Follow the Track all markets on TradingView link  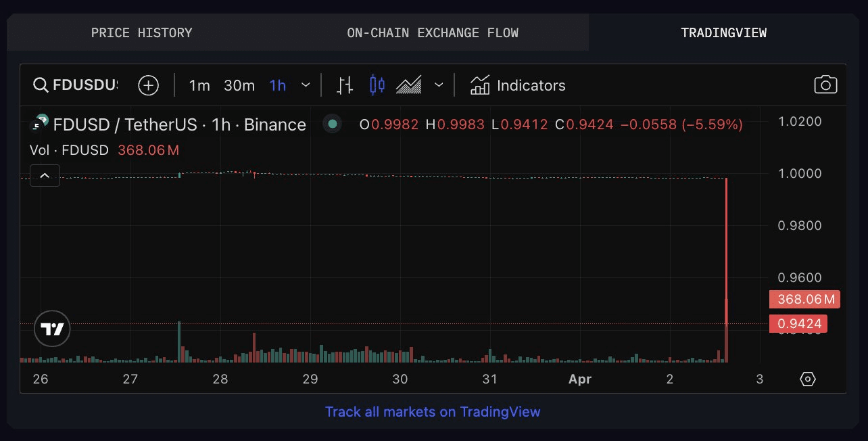(x=433, y=412)
